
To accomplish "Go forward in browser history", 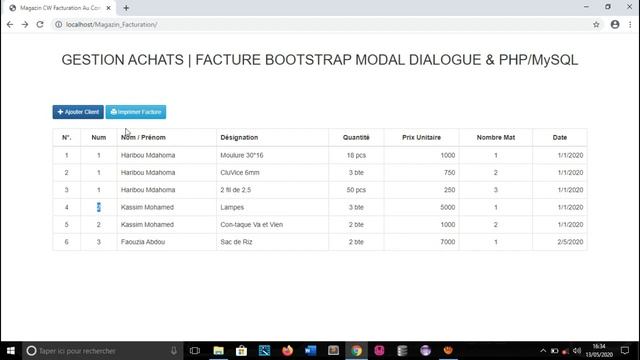I will 25,24.
